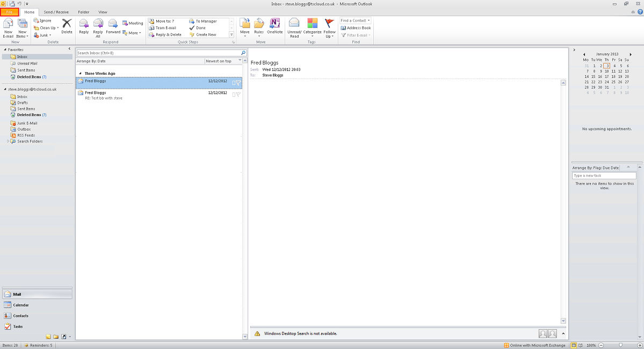The height and width of the screenshot is (349, 644).
Task: Switch to the Calendar view
Action: click(x=37, y=305)
